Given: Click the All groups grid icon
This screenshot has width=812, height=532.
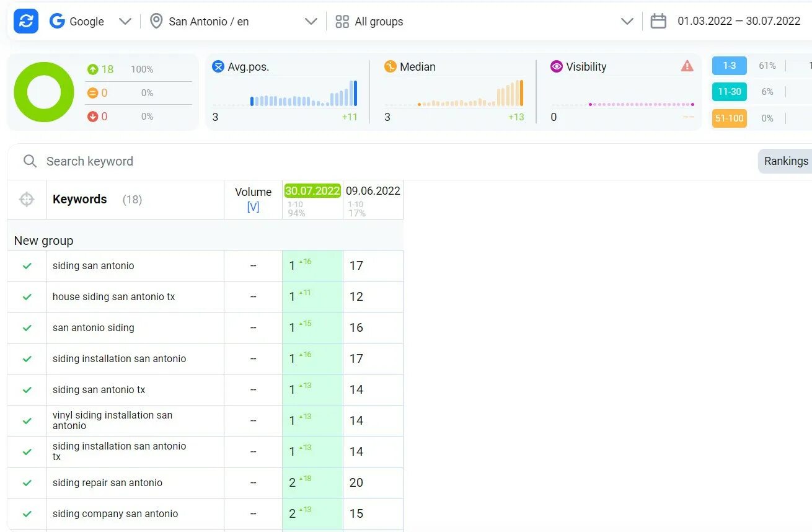Looking at the screenshot, I should click(342, 22).
